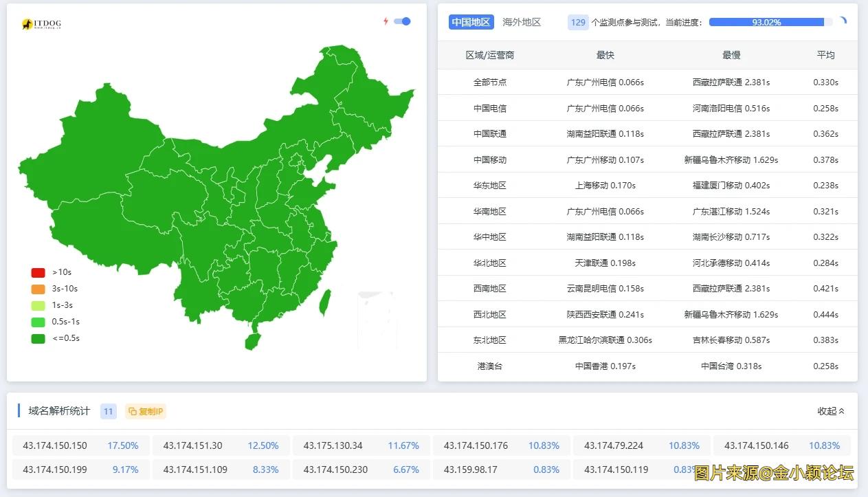
Task: Click the red lightning bolt icon
Action: 386,21
